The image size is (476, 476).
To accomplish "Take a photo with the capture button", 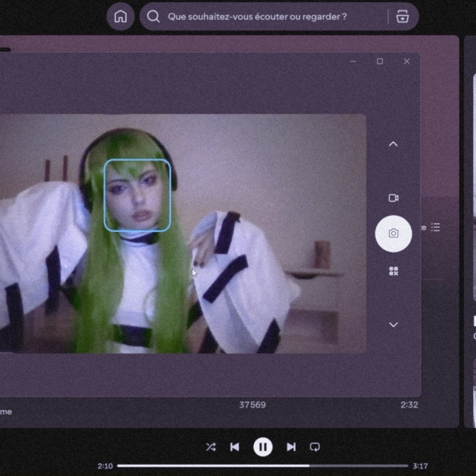I will tap(393, 234).
